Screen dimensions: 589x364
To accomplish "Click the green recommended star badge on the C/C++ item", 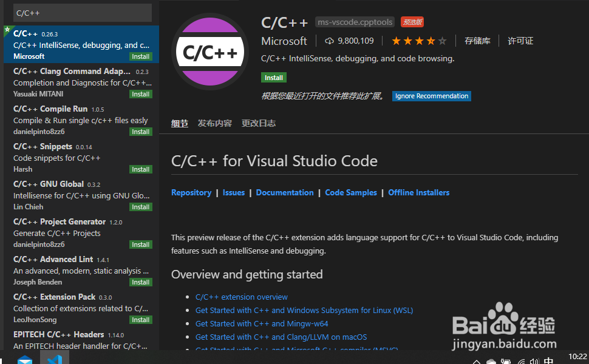I will (x=7, y=29).
